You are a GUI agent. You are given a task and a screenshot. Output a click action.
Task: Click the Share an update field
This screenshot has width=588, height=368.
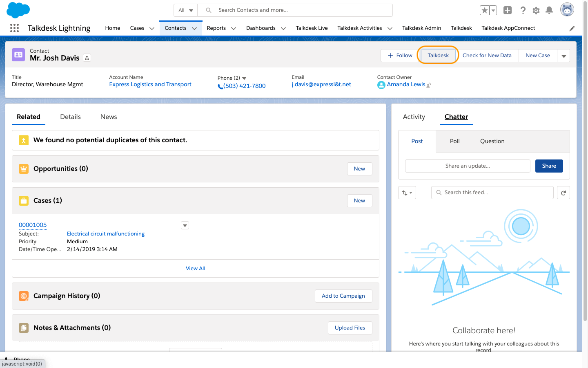click(x=468, y=166)
